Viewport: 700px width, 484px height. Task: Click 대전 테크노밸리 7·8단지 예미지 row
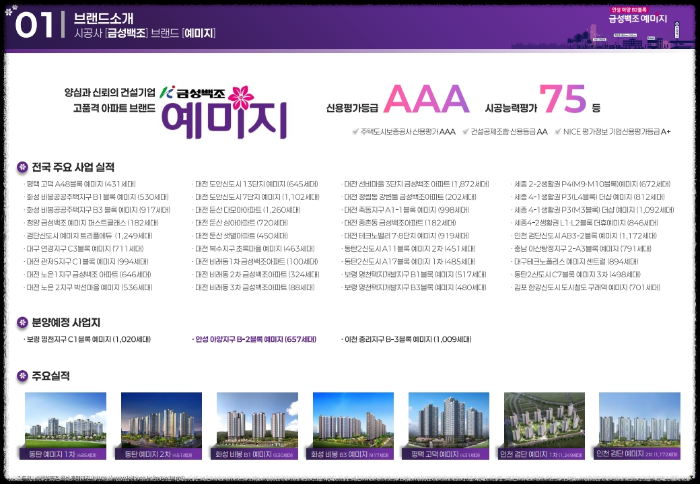406,236
